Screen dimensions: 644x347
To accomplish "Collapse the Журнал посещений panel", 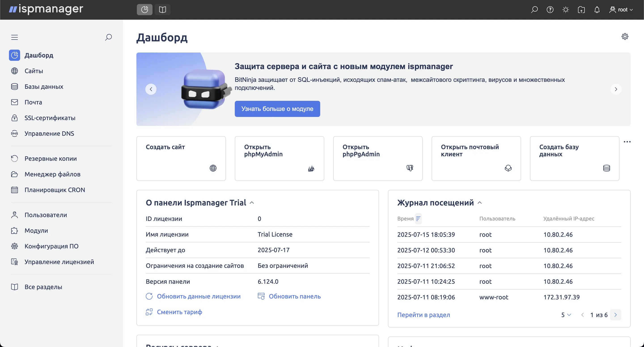I will (480, 203).
